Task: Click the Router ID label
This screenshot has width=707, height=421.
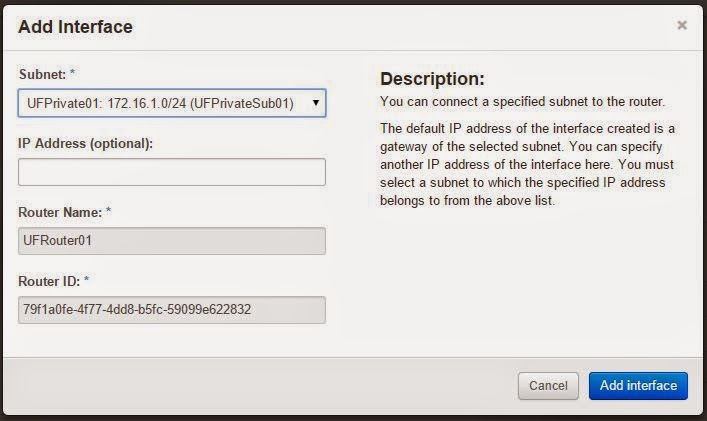Action: tap(49, 281)
